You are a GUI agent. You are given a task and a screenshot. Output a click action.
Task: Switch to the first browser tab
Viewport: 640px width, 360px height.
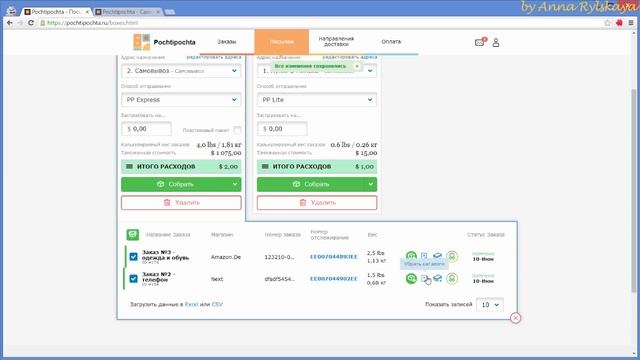(x=57, y=12)
